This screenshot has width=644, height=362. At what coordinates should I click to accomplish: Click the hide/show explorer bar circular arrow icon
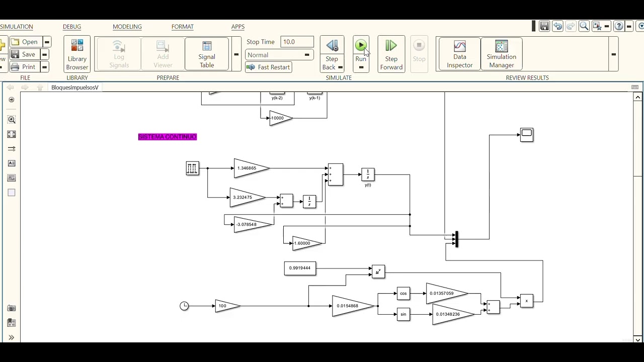(12, 100)
